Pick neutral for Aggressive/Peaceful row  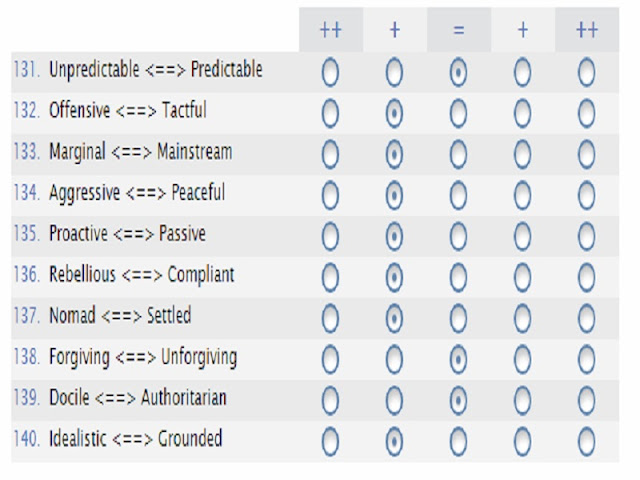[x=458, y=195]
